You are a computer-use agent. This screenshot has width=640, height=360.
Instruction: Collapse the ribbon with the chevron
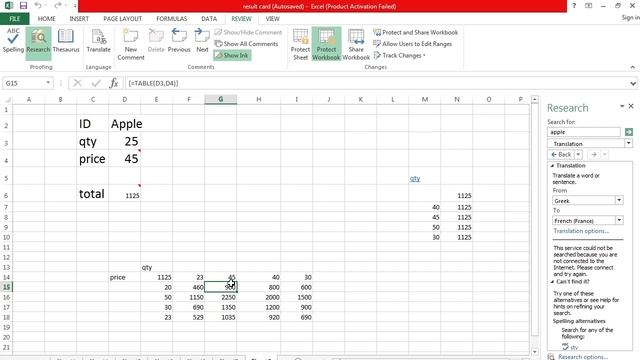633,67
